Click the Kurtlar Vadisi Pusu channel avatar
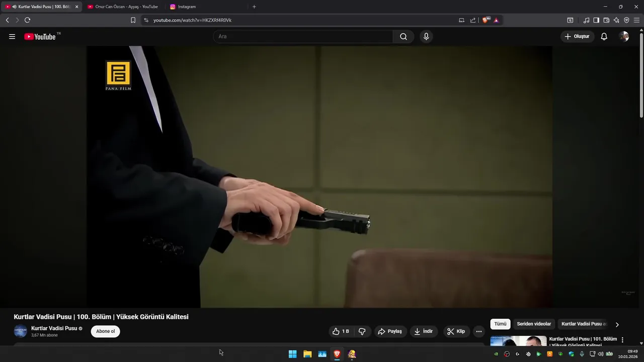 pos(20,331)
